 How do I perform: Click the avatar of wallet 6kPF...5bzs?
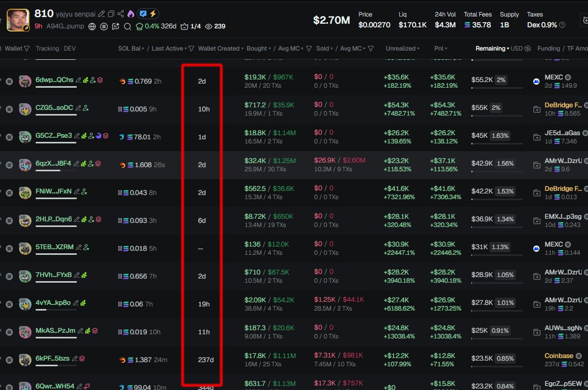point(25,360)
